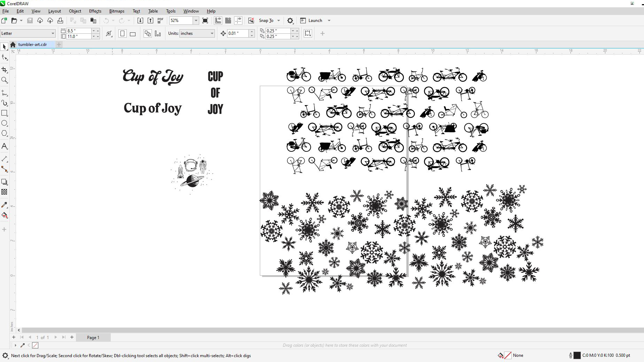Expand the Open file dropdown arrow

point(21,21)
